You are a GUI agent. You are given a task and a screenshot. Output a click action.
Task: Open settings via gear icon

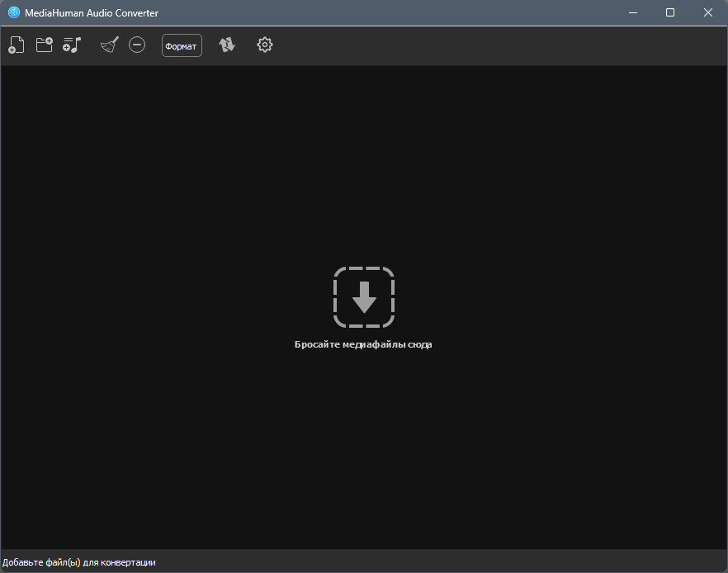[x=265, y=45]
